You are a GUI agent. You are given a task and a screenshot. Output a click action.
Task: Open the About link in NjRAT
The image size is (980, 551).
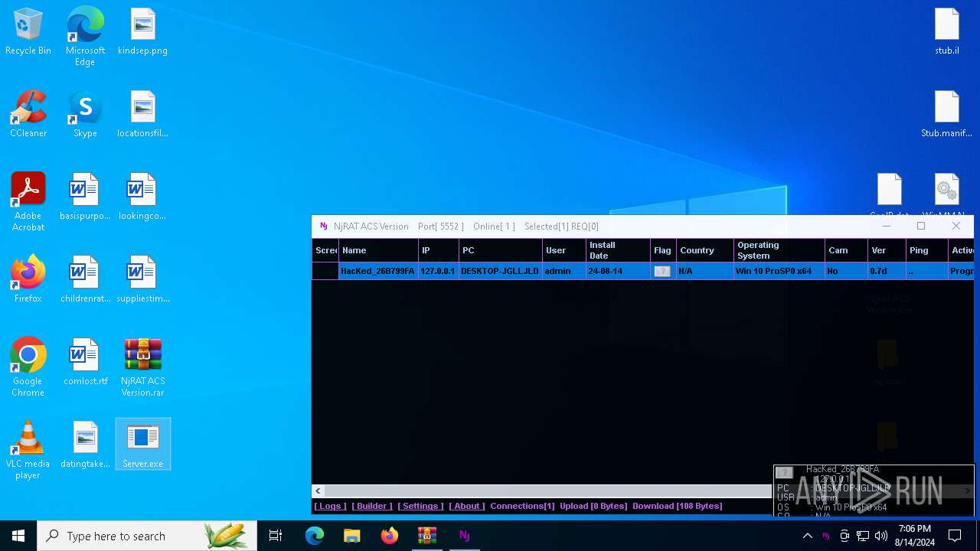point(466,506)
